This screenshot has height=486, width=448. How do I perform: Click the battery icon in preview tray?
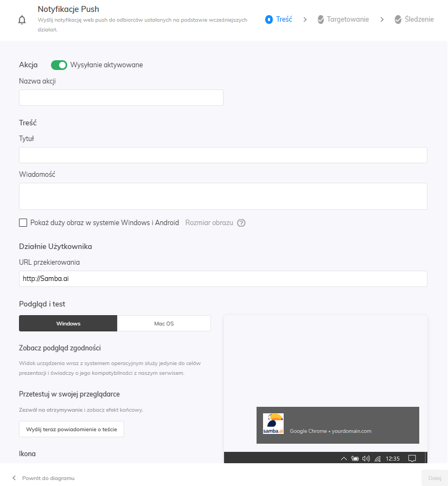[355, 458]
